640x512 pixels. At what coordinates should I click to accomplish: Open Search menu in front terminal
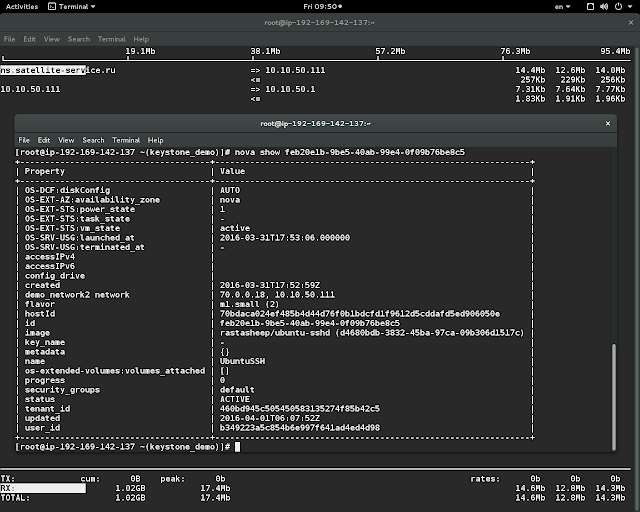(x=93, y=140)
